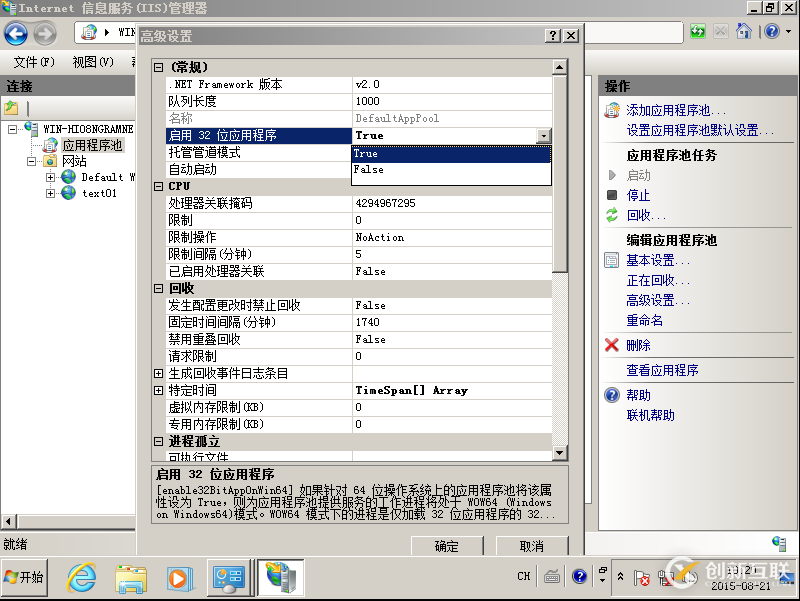Collapse the 网站 tree node
Screen dimensions: 800x601
[32, 162]
